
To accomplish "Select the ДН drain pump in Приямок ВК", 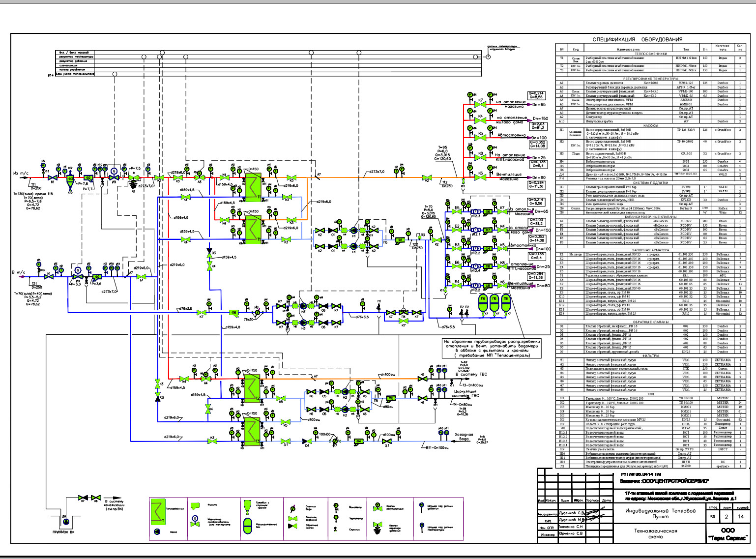I will pos(64,517).
